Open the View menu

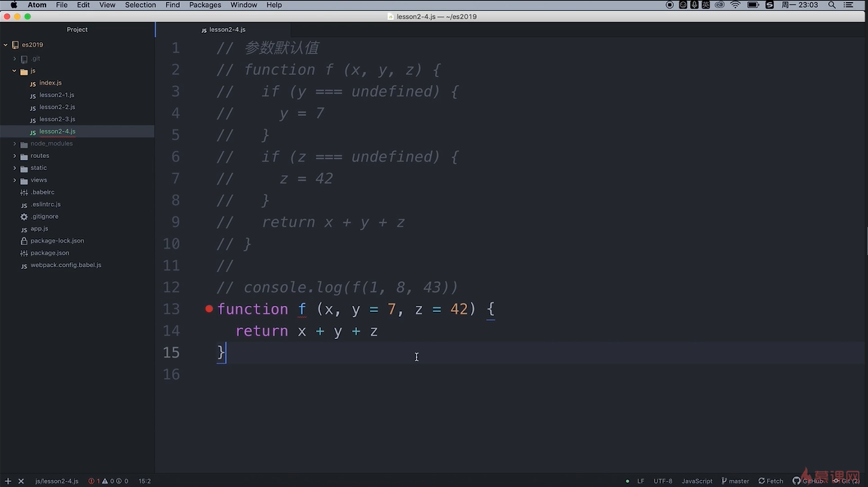[108, 5]
